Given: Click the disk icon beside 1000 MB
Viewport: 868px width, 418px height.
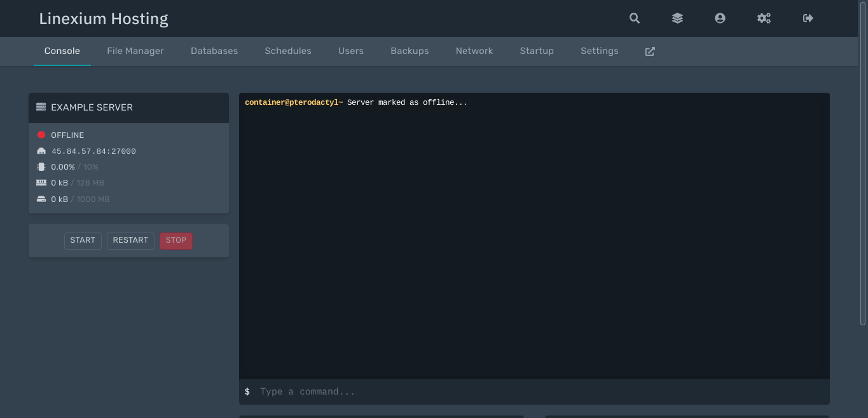Looking at the screenshot, I should [41, 199].
